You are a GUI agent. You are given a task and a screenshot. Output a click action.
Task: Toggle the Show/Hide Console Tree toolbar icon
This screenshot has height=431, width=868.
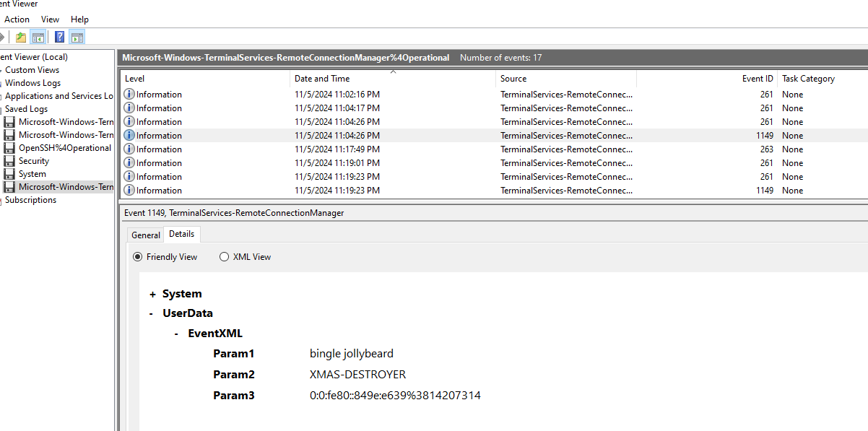click(x=38, y=38)
